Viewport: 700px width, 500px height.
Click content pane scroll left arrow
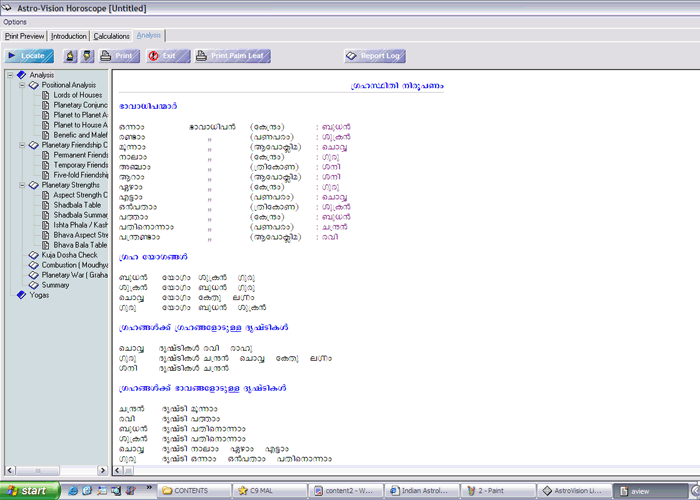coord(118,470)
